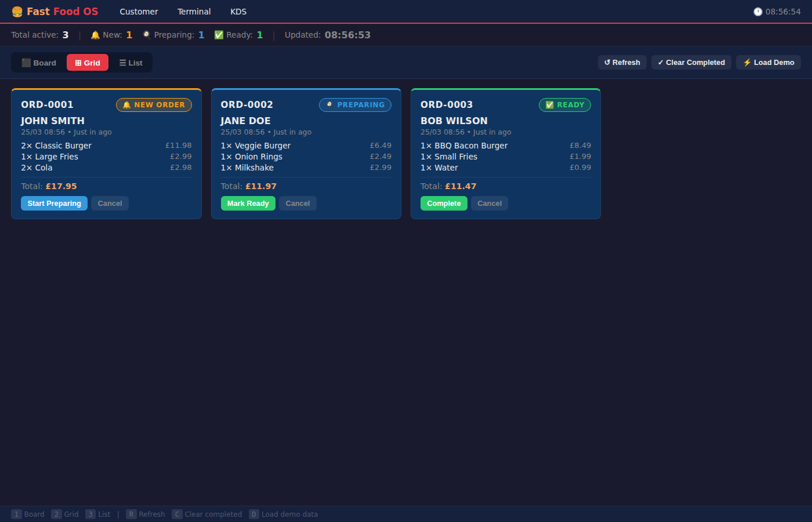Click the READY badge on ORD-0003

click(x=565, y=105)
